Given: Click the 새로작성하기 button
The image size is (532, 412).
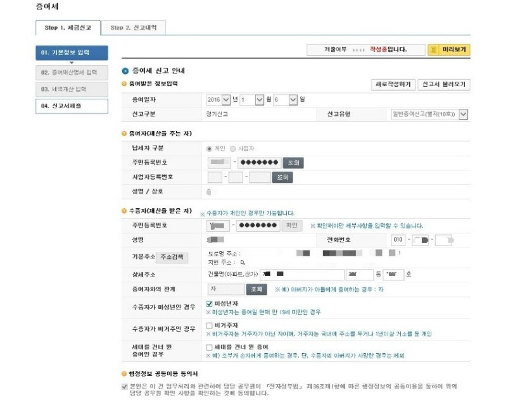Looking at the screenshot, I should pyautogui.click(x=393, y=84).
